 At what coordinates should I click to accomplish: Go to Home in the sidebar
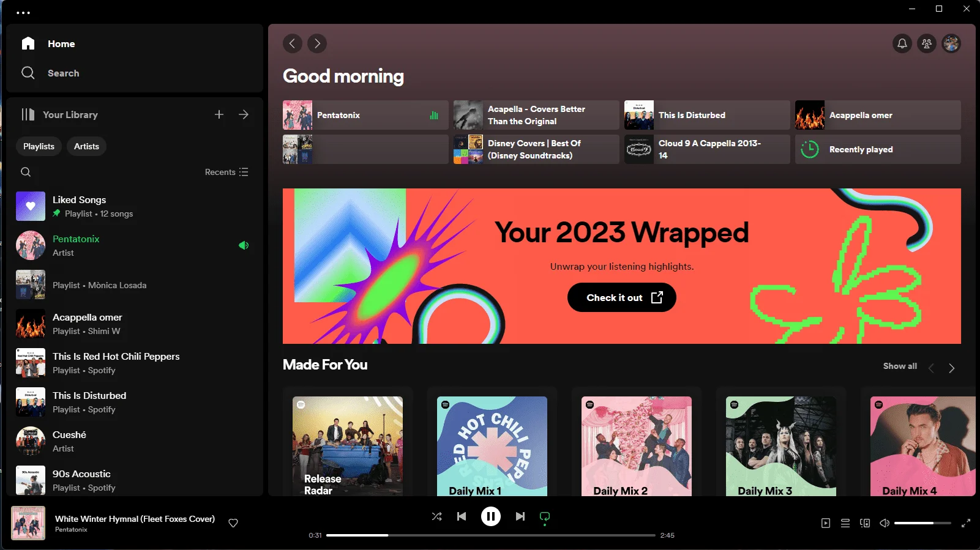(x=49, y=43)
